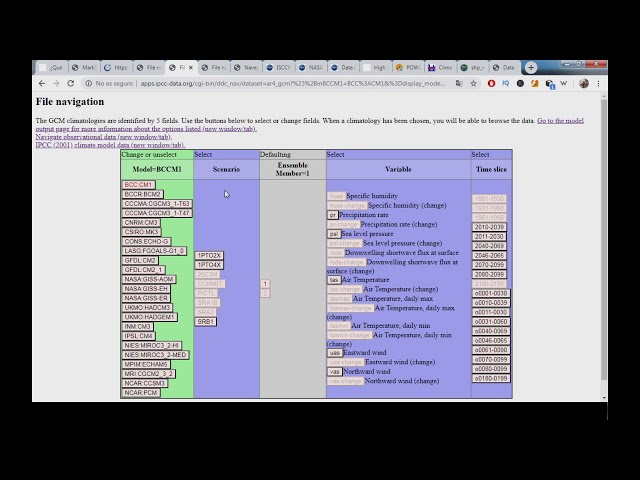Open the Chrome three-dot menu
Screen dimensions: 640x480
pyautogui.click(x=598, y=83)
